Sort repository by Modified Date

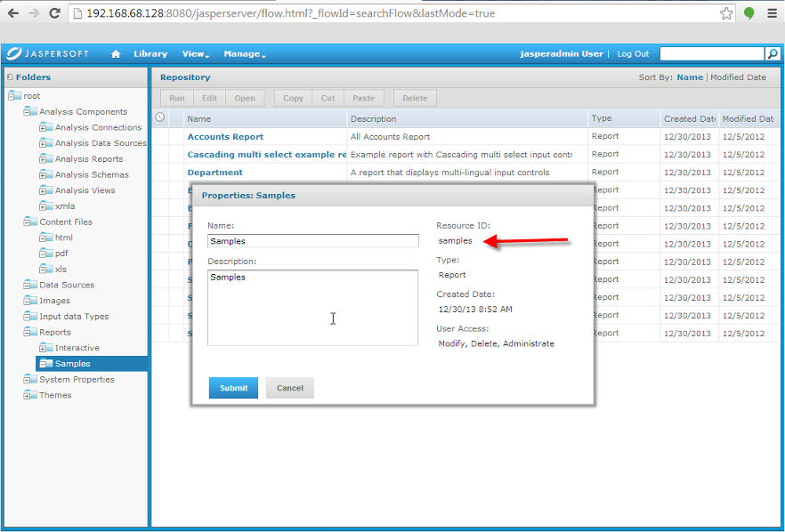click(738, 77)
